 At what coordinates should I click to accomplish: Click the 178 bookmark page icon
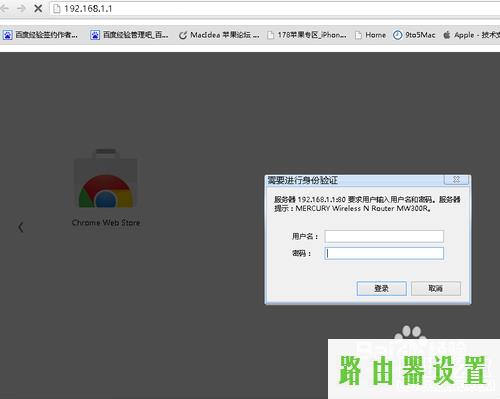270,35
